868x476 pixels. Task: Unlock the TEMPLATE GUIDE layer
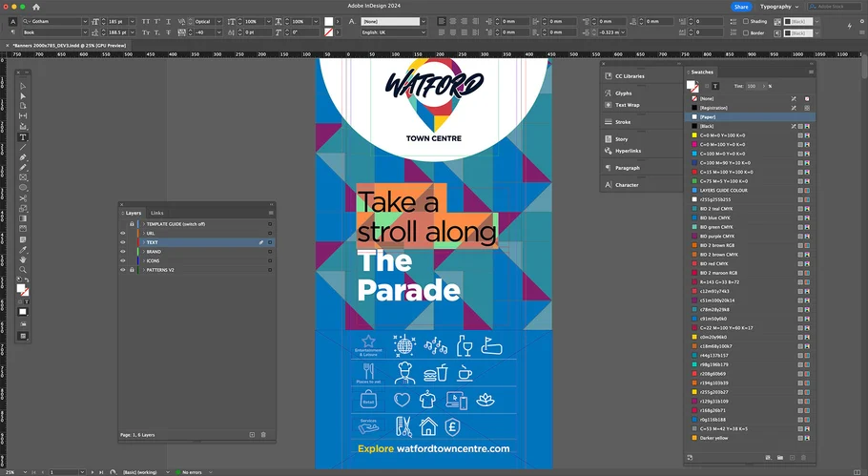(132, 224)
